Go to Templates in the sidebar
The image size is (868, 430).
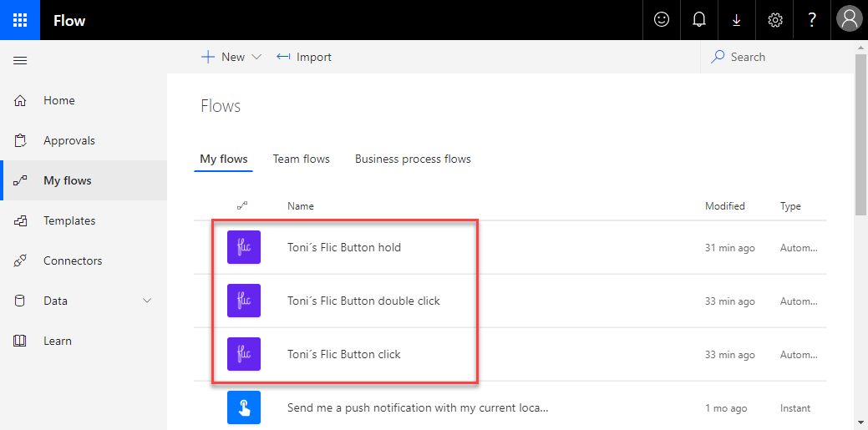coord(69,220)
